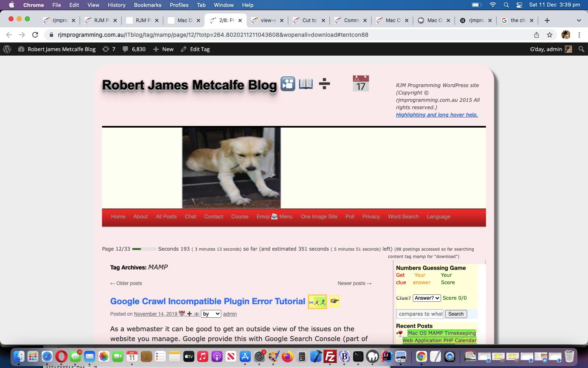Open the WordPress logo admin menu
This screenshot has width=588, height=368.
(7, 49)
